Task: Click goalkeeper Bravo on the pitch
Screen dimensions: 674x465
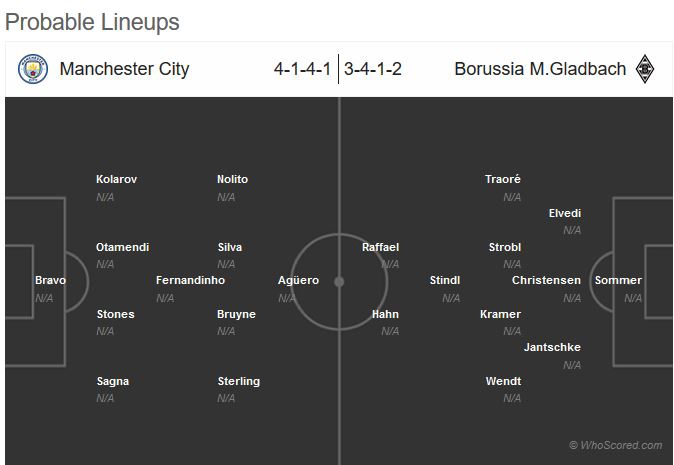Action: point(50,281)
